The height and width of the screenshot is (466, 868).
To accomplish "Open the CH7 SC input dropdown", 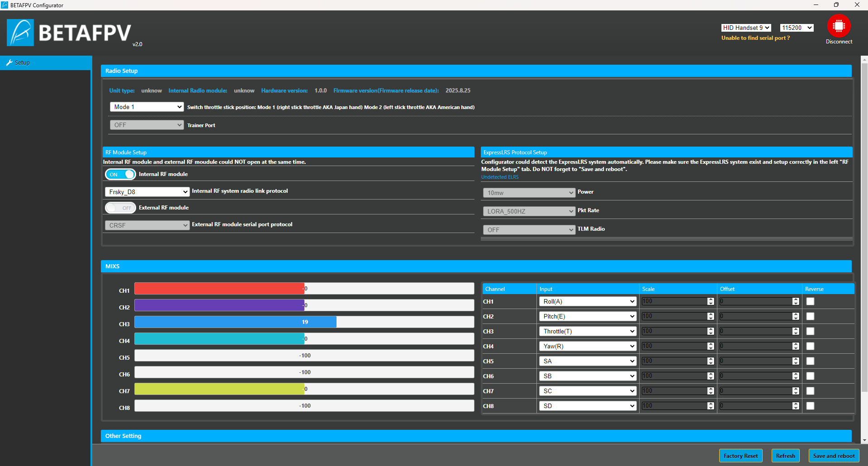I will [x=588, y=391].
